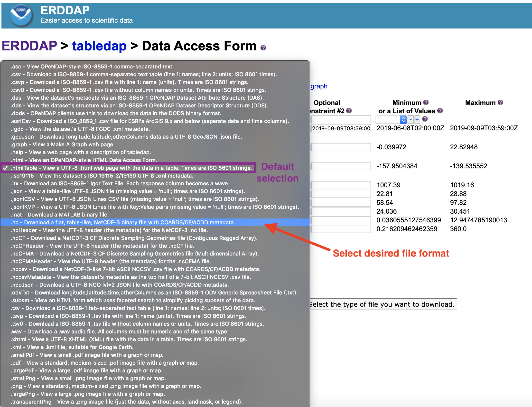Select the .smallPng image option
Screen dimensions: 532x407
pyautogui.click(x=155, y=378)
